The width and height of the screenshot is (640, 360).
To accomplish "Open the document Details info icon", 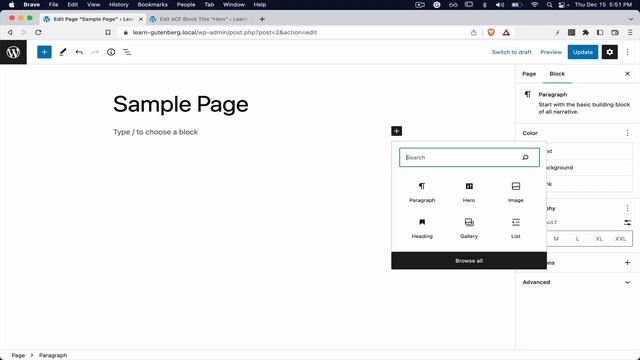I will tap(111, 52).
